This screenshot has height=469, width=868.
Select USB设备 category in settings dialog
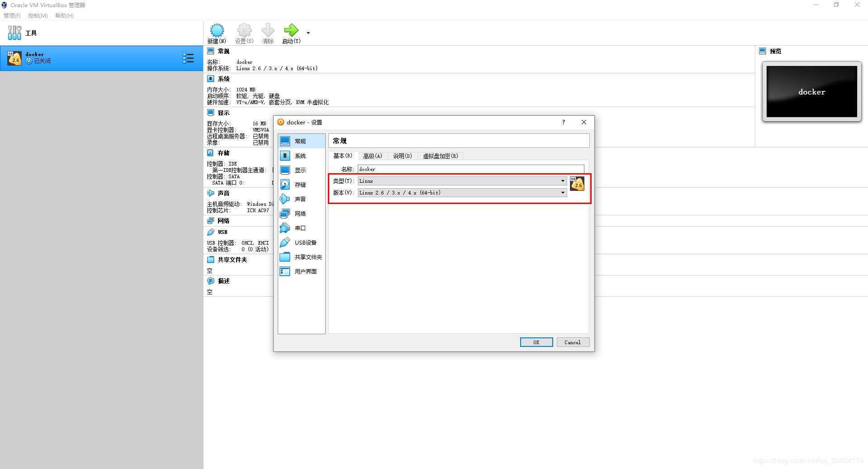point(301,242)
